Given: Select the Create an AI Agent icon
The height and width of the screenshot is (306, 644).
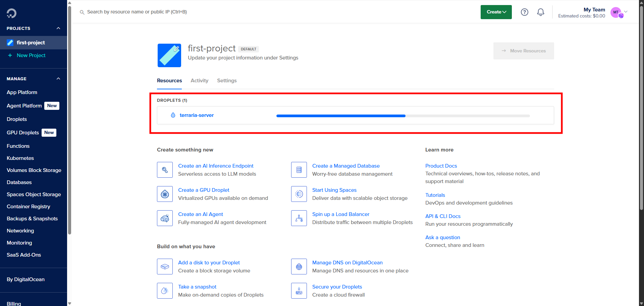Looking at the screenshot, I should (165, 218).
